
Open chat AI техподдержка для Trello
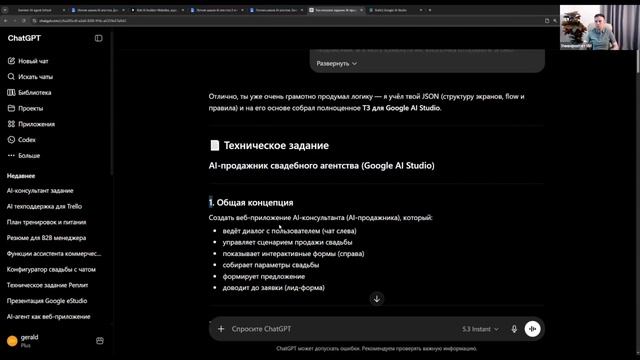(44, 207)
